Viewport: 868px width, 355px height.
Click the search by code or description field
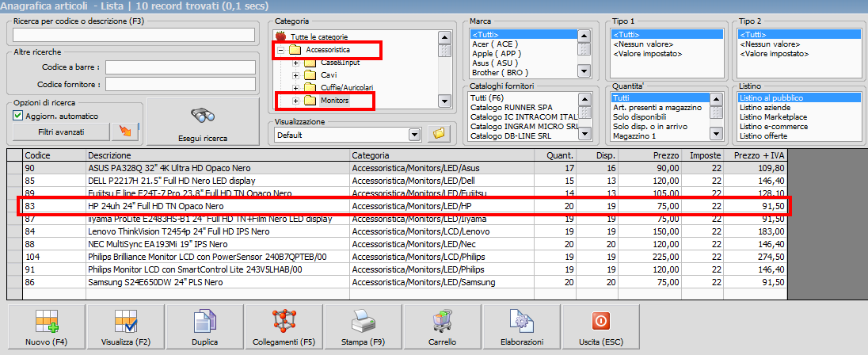pyautogui.click(x=133, y=36)
